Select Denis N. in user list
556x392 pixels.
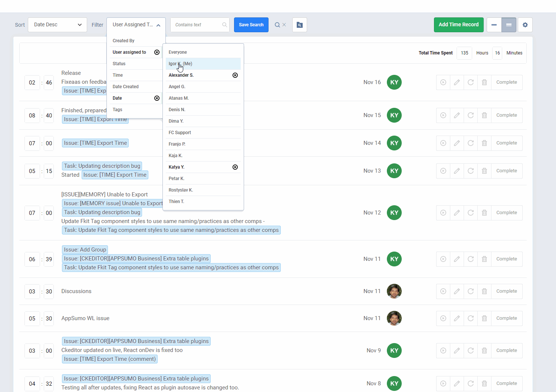[203, 110]
